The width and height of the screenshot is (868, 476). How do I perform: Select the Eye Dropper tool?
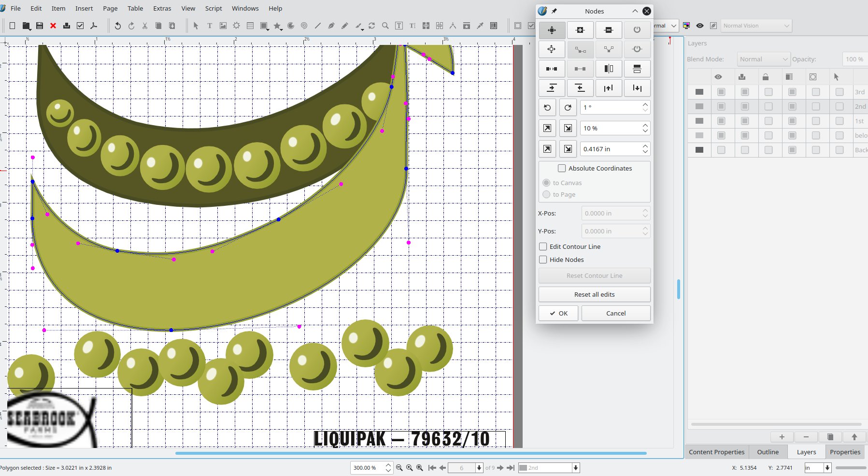point(480,26)
